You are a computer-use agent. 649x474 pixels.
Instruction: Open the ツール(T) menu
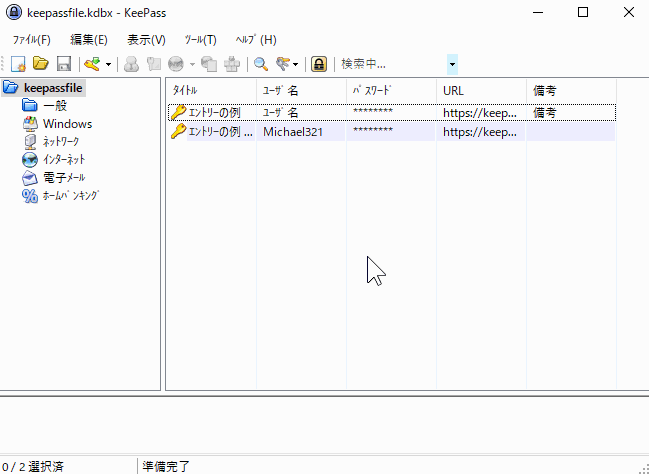[x=201, y=40]
